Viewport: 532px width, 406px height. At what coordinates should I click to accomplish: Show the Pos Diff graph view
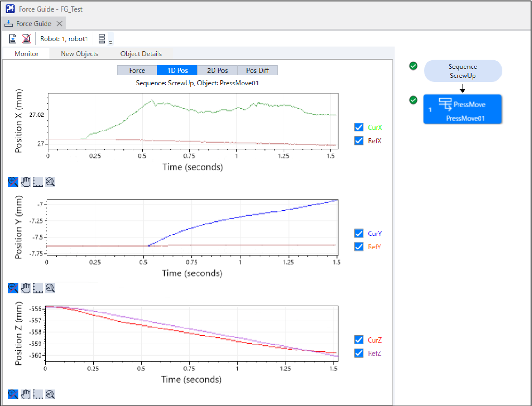tap(258, 71)
